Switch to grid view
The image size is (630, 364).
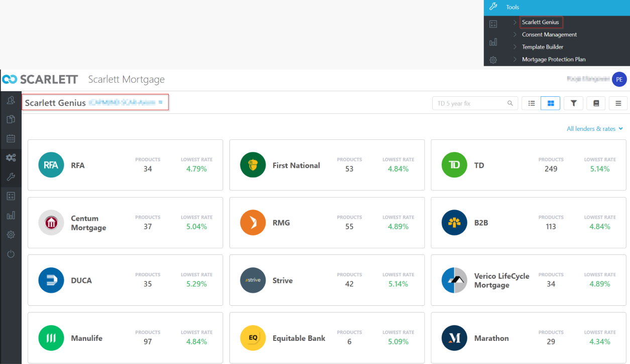[551, 103]
